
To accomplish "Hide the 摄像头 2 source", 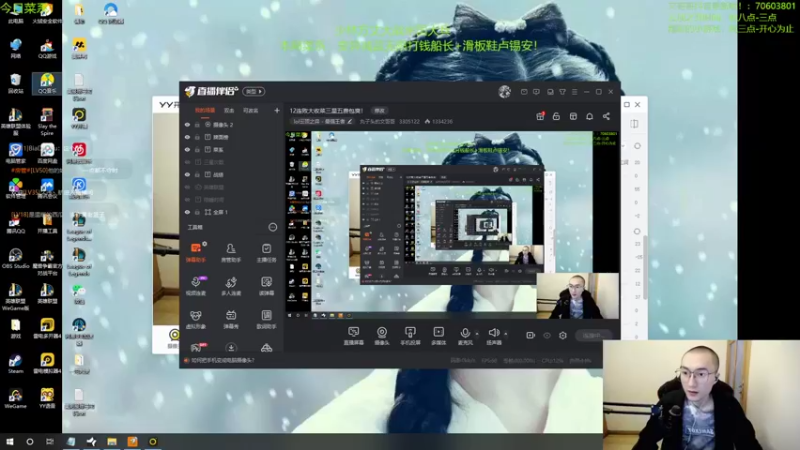I will (187, 125).
